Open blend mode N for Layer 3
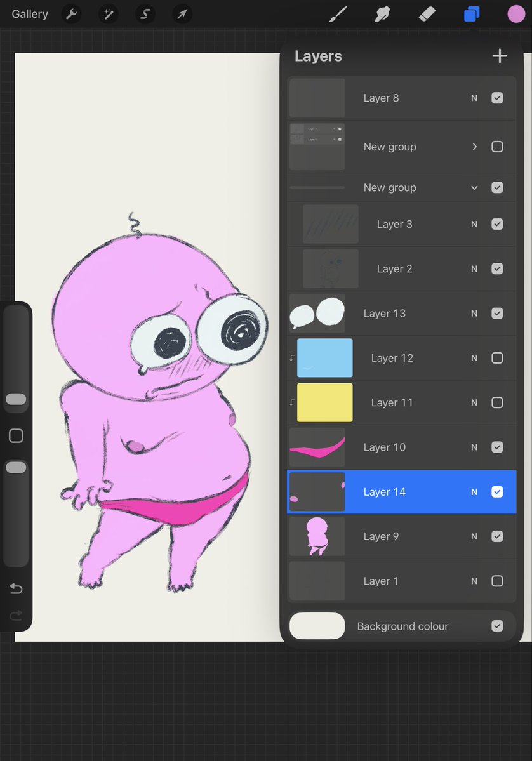532x761 pixels. coord(474,224)
